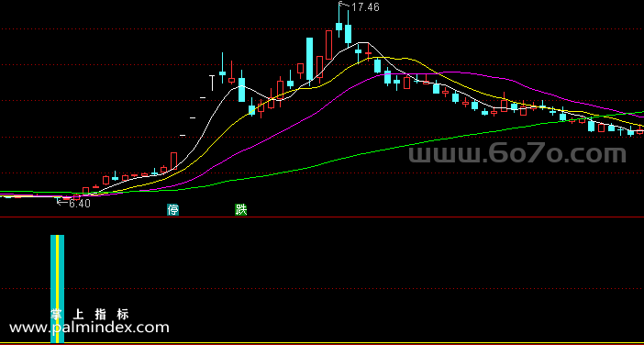Click the tall cyan-yellow signal bar in the lower panel
Screen dimensions: 644x345
point(57,289)
